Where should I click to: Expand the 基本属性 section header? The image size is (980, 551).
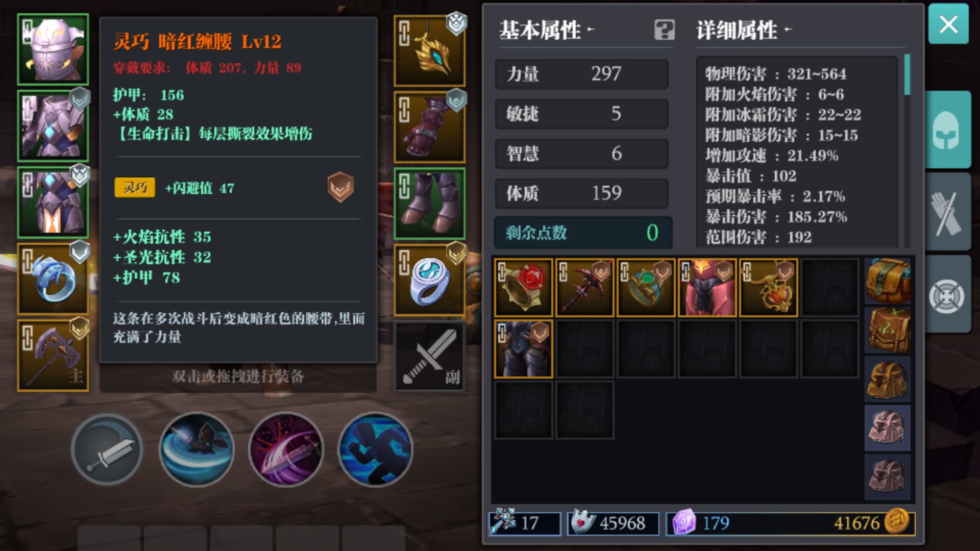(x=547, y=30)
